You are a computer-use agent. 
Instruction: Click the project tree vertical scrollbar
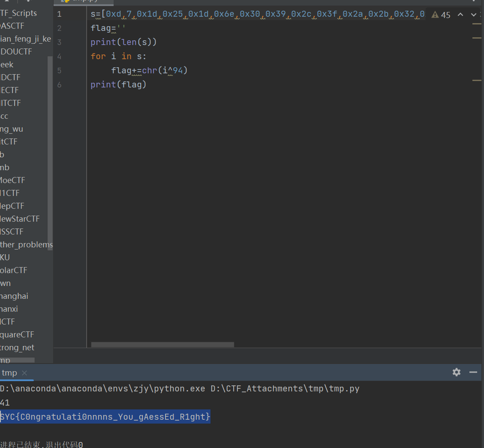tap(50, 150)
